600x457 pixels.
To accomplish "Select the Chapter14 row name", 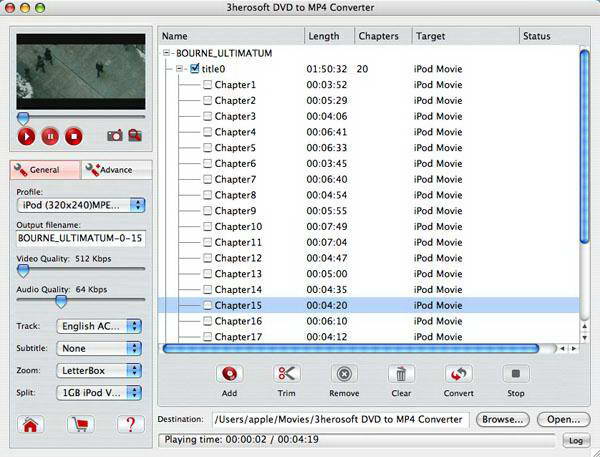I will coord(238,289).
